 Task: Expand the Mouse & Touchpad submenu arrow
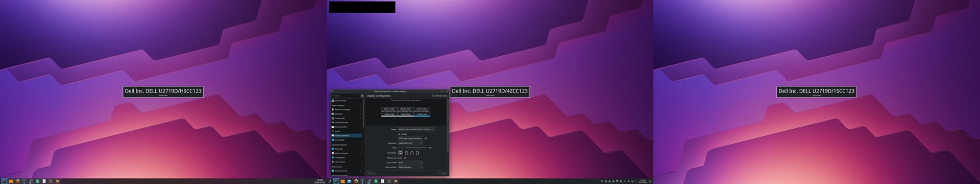coord(360,109)
